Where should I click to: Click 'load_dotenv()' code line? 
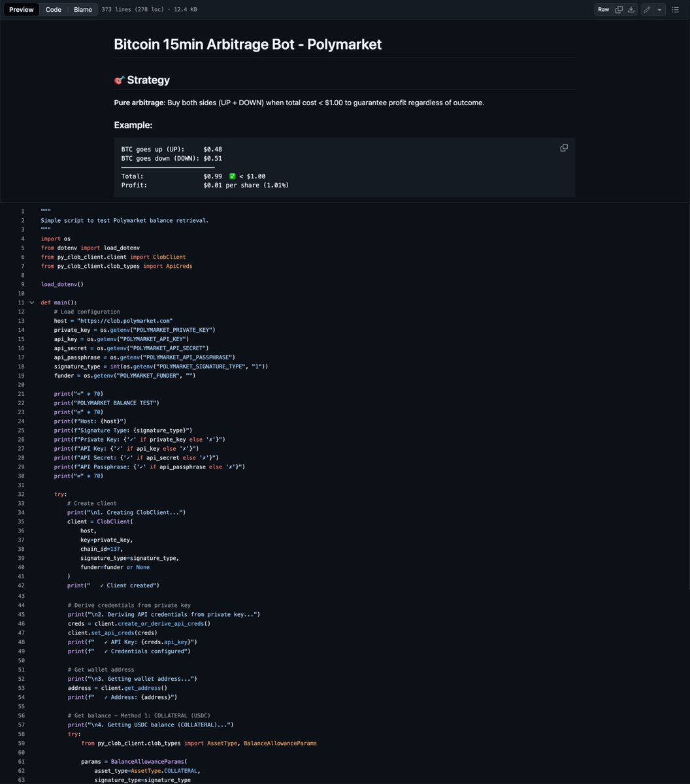pyautogui.click(x=62, y=284)
